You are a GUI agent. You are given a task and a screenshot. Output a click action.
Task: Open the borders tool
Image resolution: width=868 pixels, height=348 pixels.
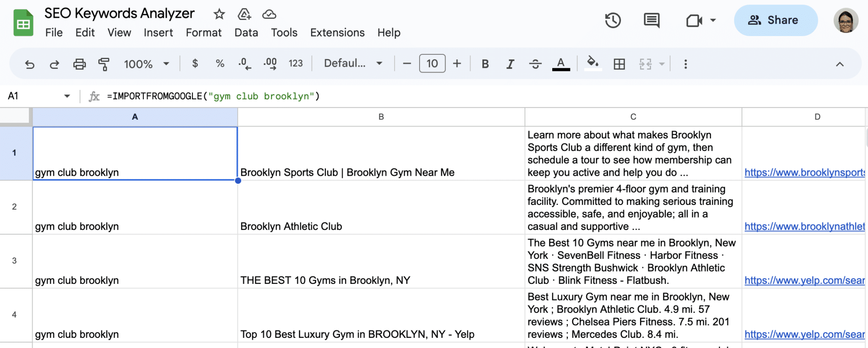coord(619,64)
